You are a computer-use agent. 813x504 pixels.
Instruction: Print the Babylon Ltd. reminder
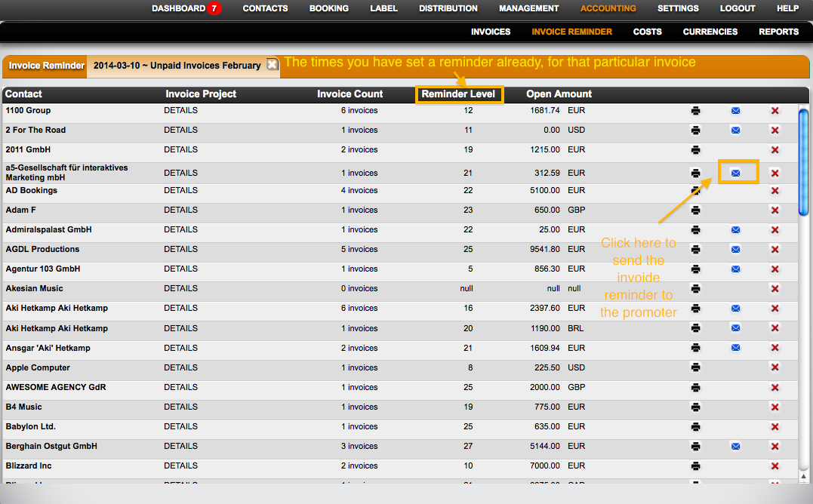click(x=695, y=426)
